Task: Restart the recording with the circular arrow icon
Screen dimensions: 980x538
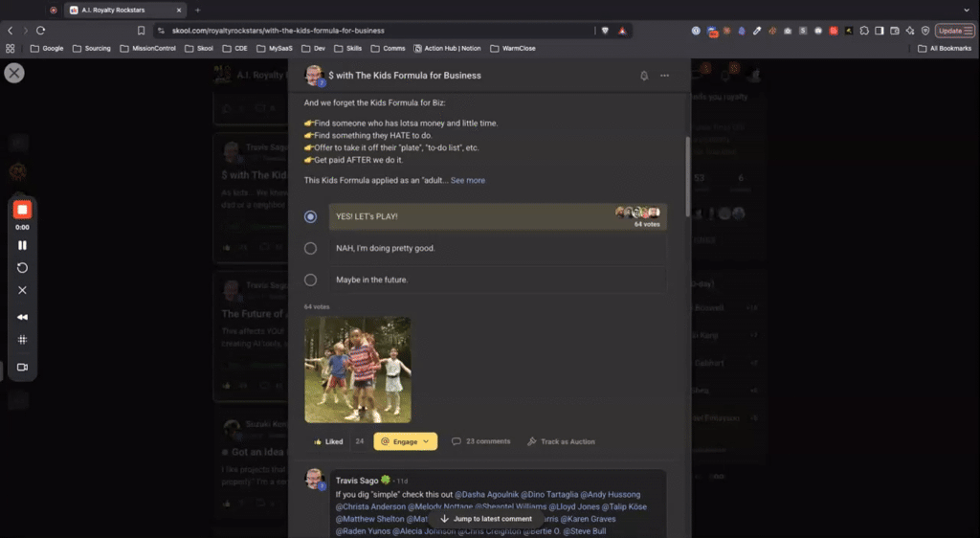Action: tap(23, 268)
